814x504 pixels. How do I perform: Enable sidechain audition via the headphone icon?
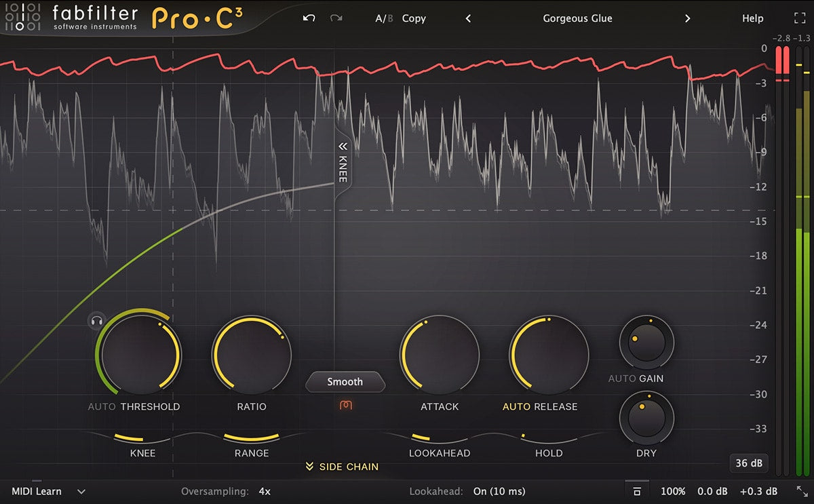(x=97, y=319)
